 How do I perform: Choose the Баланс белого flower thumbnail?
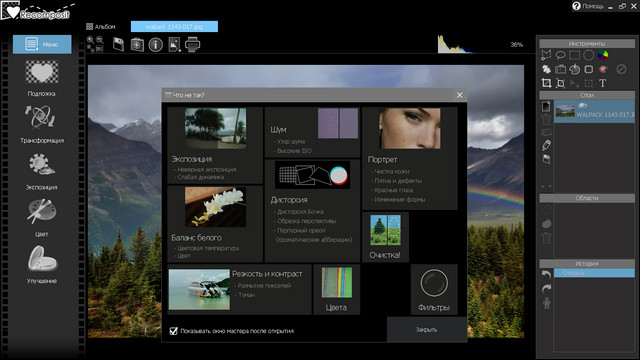pos(215,207)
